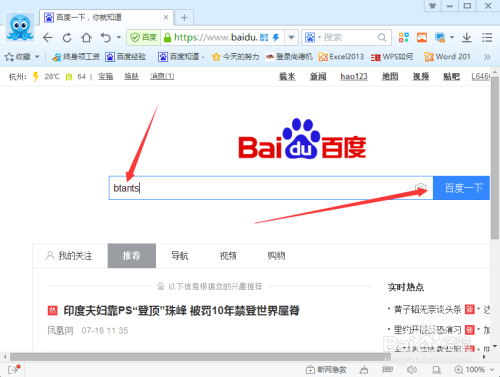Open the 今天的努力 bookmark

pos(235,57)
